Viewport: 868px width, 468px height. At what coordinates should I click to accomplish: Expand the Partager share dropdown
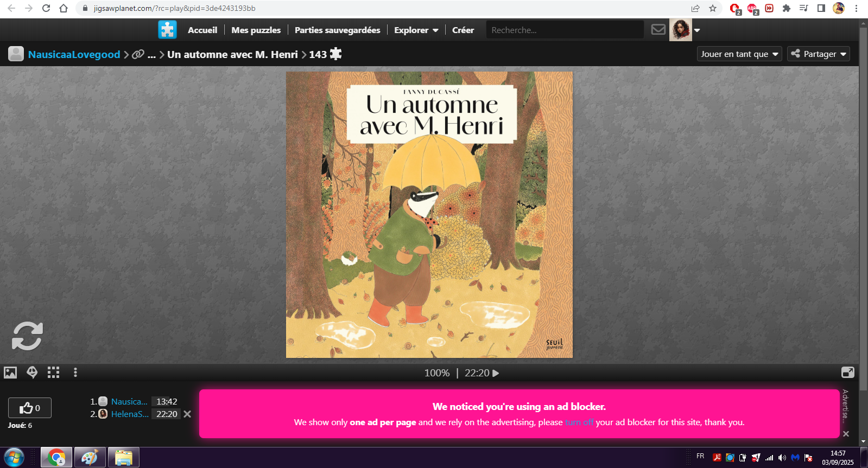[819, 54]
